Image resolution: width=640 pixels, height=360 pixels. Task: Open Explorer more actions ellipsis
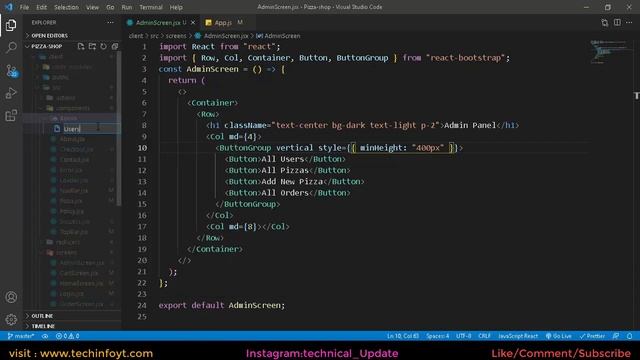click(x=110, y=22)
